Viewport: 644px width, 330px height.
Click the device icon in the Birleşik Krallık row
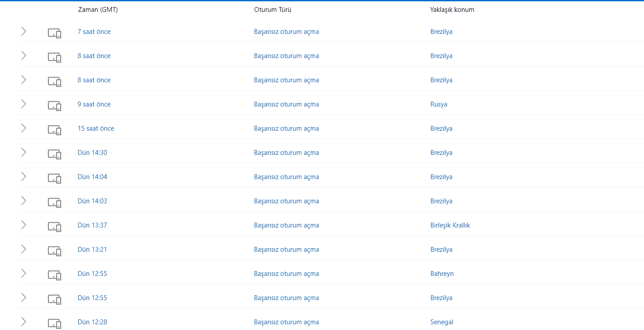coord(55,226)
